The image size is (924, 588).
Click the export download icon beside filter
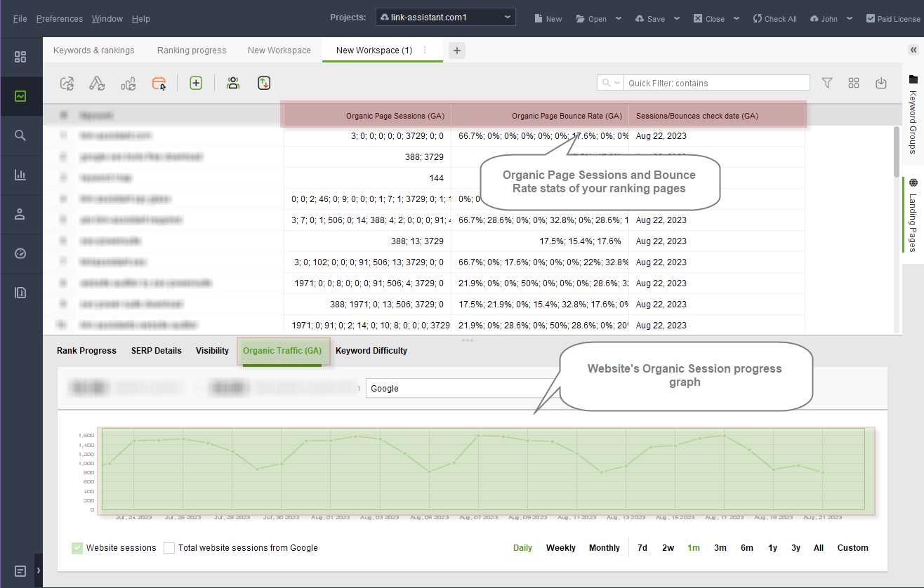pyautogui.click(x=881, y=83)
